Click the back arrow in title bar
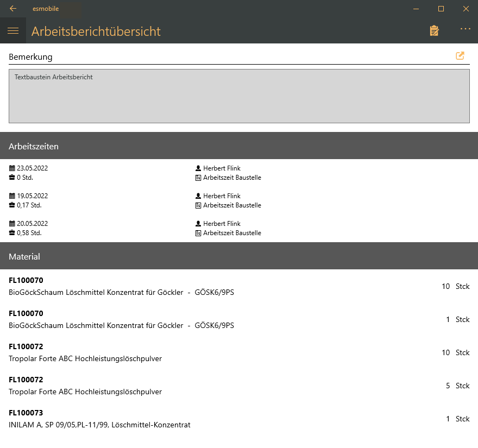The width and height of the screenshot is (478, 448). (x=13, y=9)
